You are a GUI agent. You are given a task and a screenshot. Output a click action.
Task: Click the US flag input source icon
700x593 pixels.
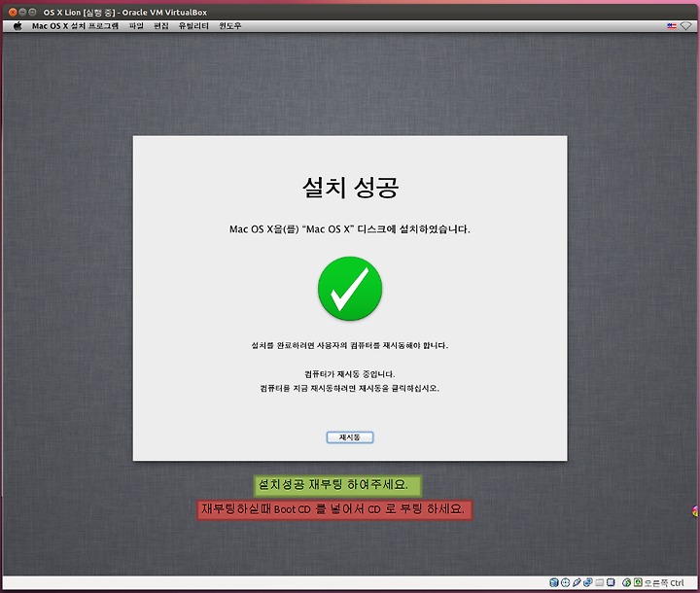coord(672,26)
